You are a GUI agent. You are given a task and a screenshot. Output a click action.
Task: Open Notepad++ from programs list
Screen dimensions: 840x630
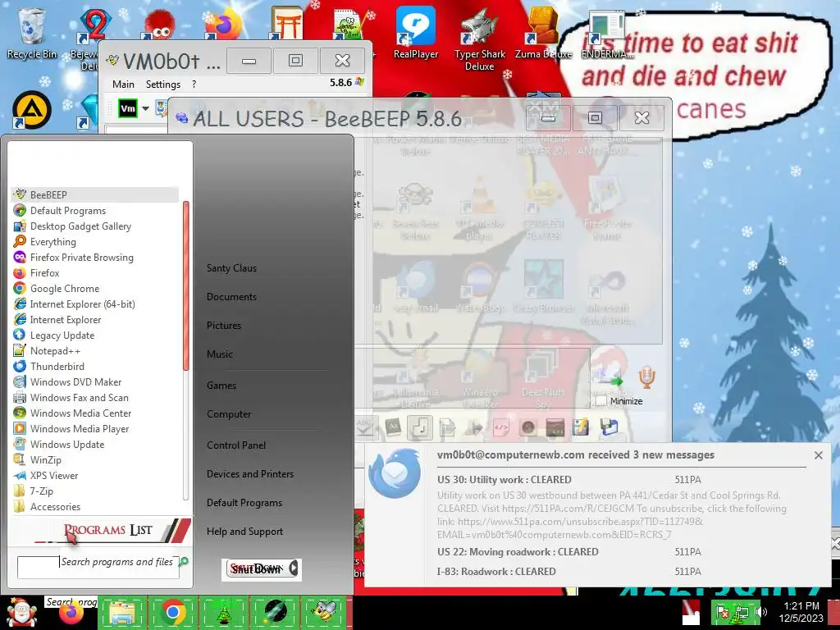point(95,350)
